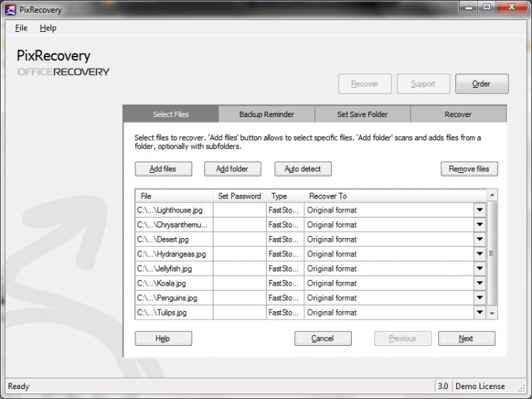Viewport: 532px width, 399px height.
Task: Click the Cancel button
Action: click(323, 339)
